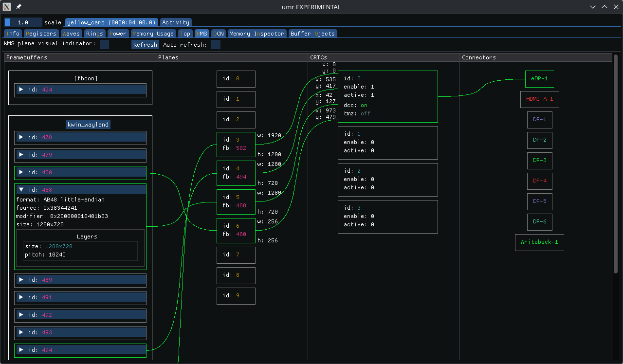
Task: Select the eDP-1 connector node
Action: (539, 78)
